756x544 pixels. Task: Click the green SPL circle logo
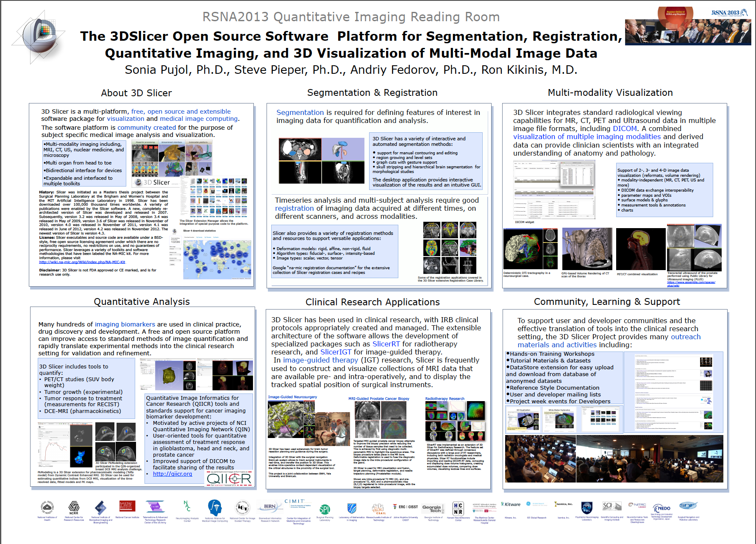click(325, 509)
